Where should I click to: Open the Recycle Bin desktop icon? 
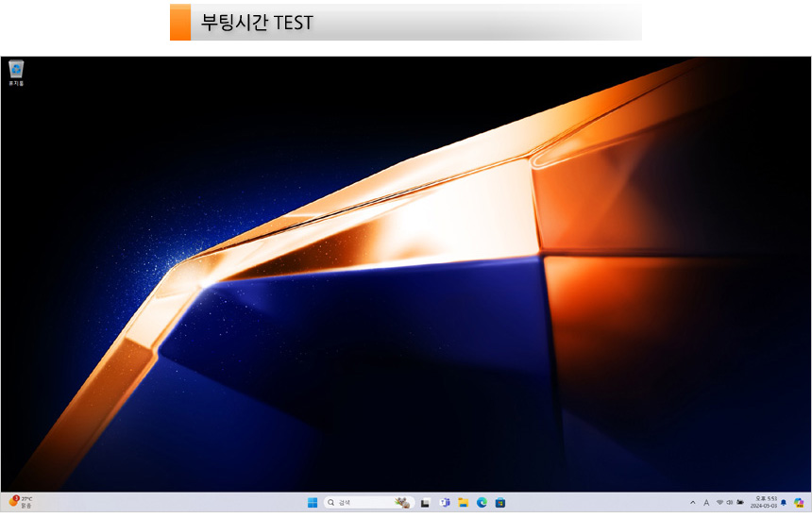(16, 73)
